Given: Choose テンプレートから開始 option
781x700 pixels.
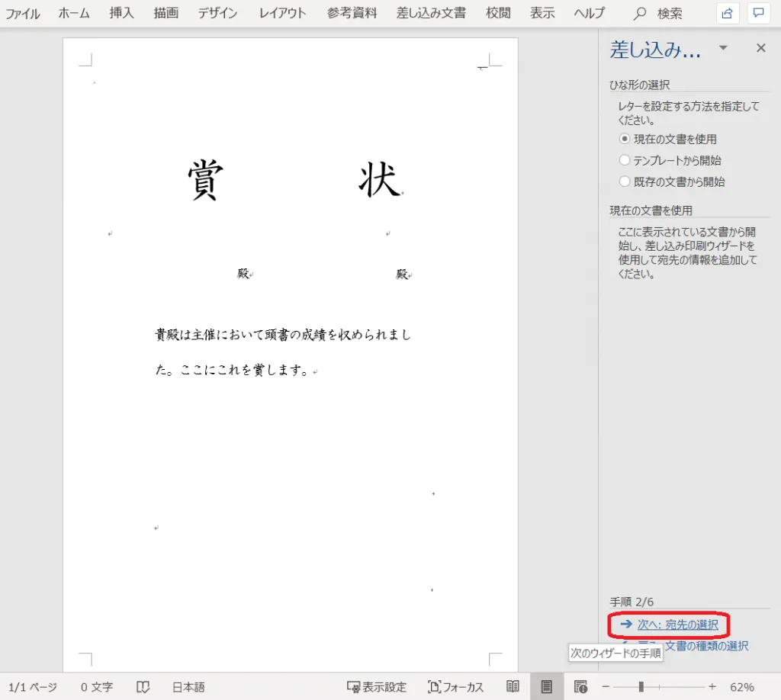Looking at the screenshot, I should [625, 160].
